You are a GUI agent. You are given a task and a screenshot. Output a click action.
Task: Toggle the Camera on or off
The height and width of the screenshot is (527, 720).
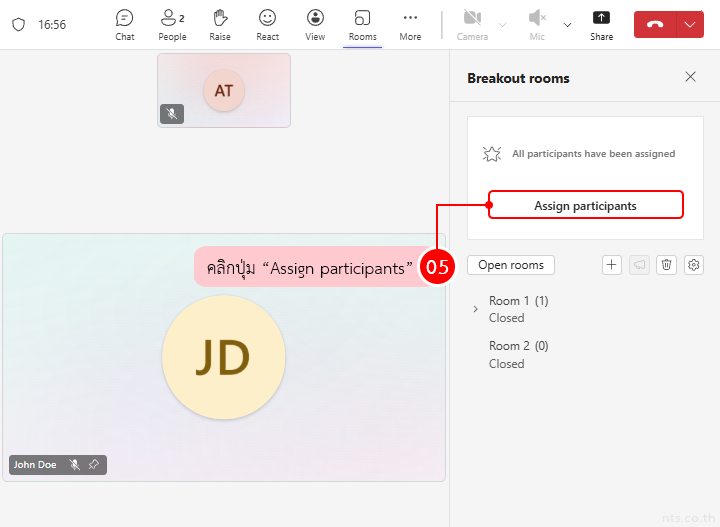[x=472, y=24]
